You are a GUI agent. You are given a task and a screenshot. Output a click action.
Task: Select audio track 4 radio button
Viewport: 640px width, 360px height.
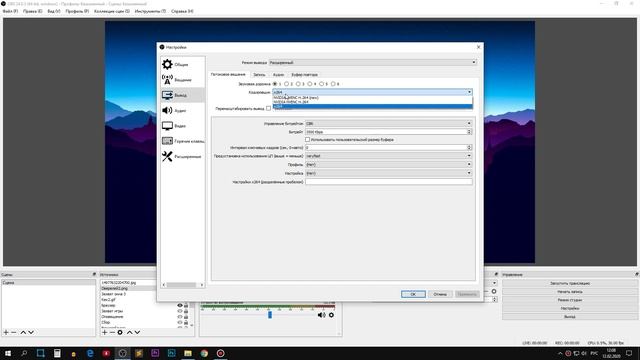[310, 84]
